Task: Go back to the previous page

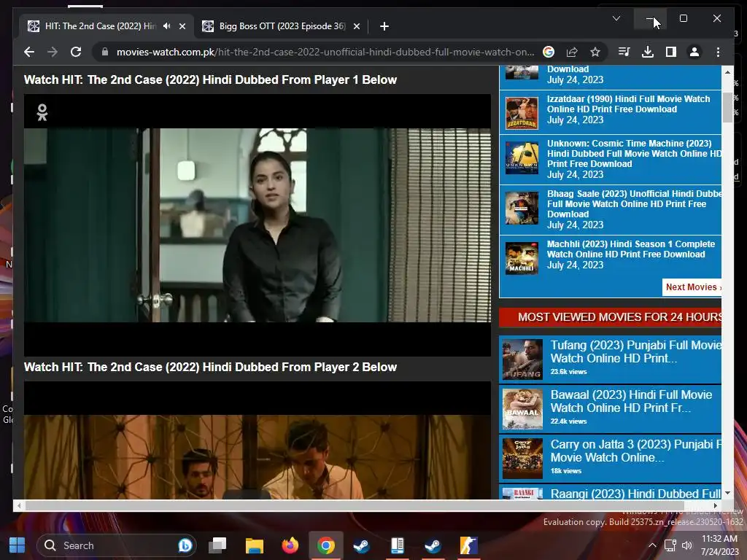Action: click(29, 52)
